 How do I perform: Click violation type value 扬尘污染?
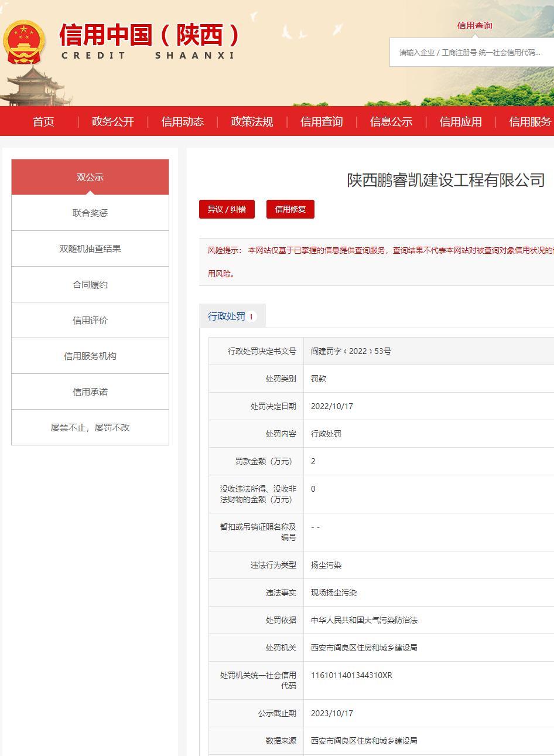click(326, 565)
